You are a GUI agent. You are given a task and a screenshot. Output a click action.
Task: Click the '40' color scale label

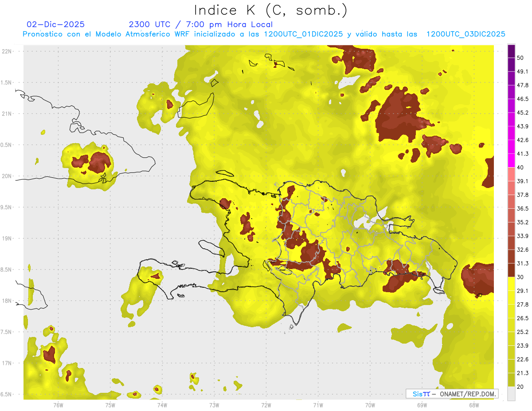click(521, 168)
